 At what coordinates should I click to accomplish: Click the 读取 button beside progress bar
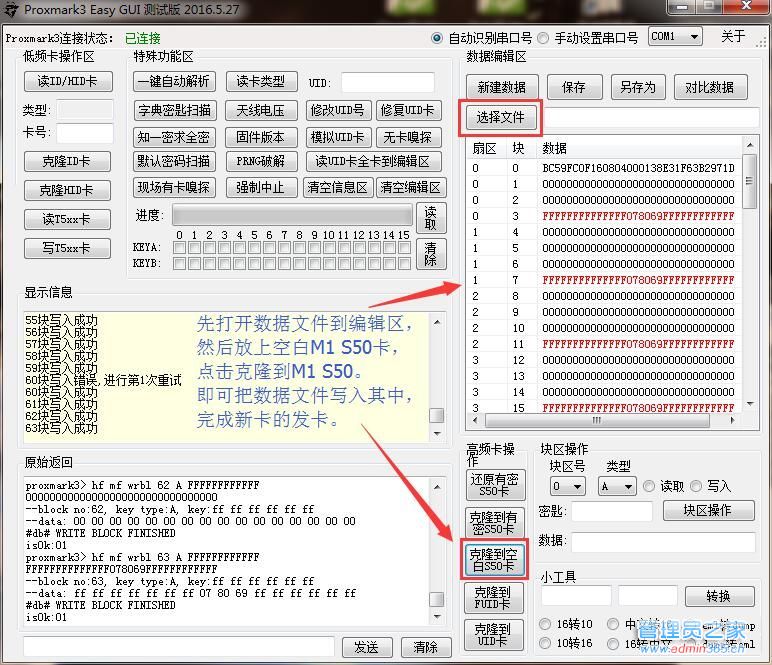pyautogui.click(x=431, y=218)
